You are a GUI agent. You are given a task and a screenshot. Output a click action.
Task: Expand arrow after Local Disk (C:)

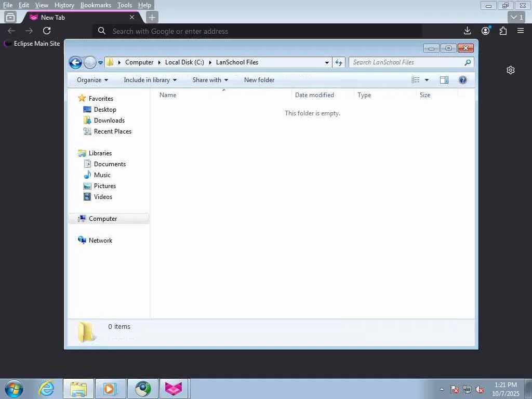[x=210, y=62]
